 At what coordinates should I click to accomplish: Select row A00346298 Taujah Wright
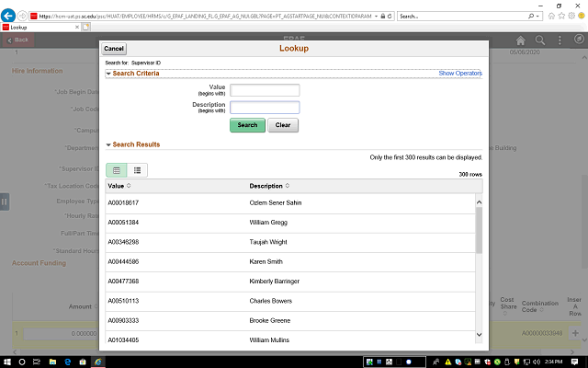point(290,242)
